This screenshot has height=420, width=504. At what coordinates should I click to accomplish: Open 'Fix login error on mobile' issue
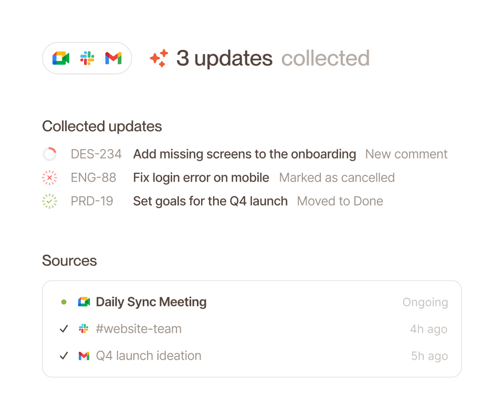(x=201, y=177)
